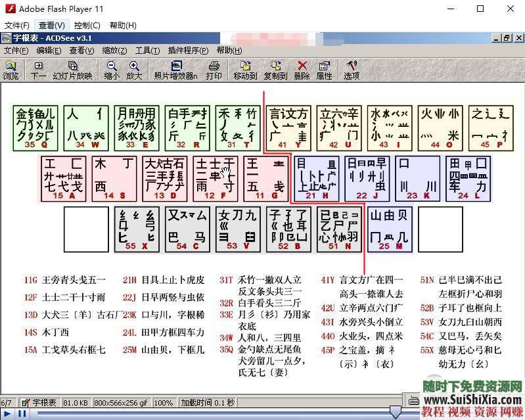Image resolution: width=525 pixels, height=420 pixels.
Task: Open Flash Player 控制(C) menu
Action: click(x=87, y=26)
